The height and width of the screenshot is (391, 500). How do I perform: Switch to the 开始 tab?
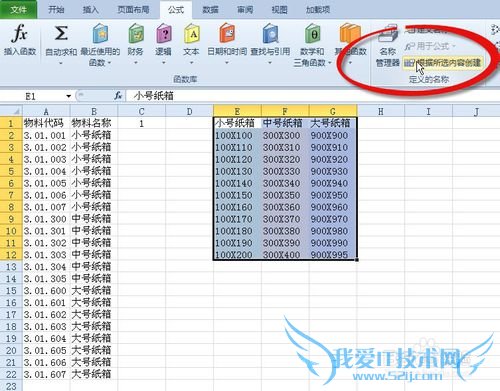[56, 9]
